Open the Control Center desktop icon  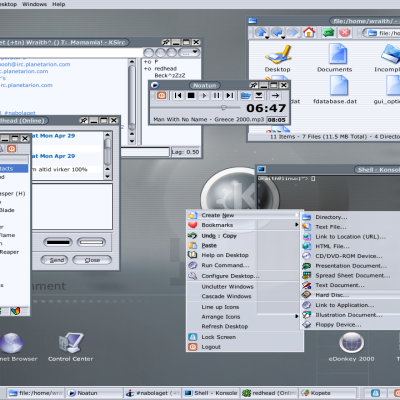pyautogui.click(x=70, y=347)
